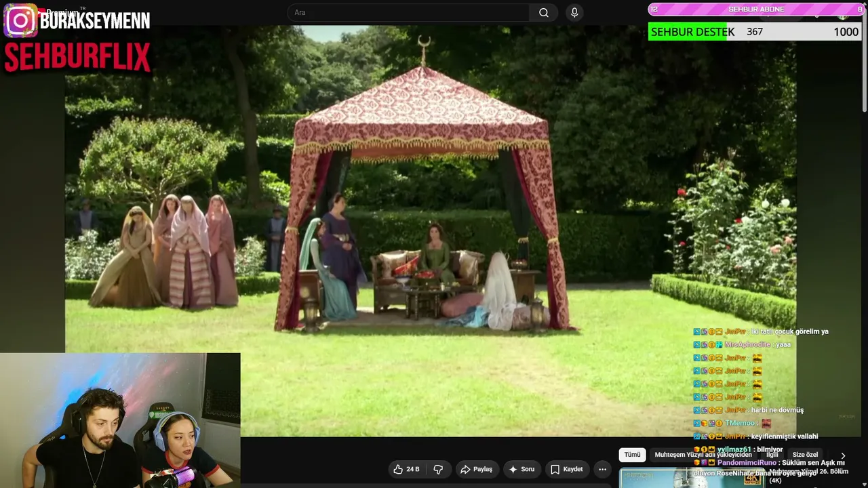Like the video with thumbs-up 24 B
868x488 pixels.
point(406,469)
